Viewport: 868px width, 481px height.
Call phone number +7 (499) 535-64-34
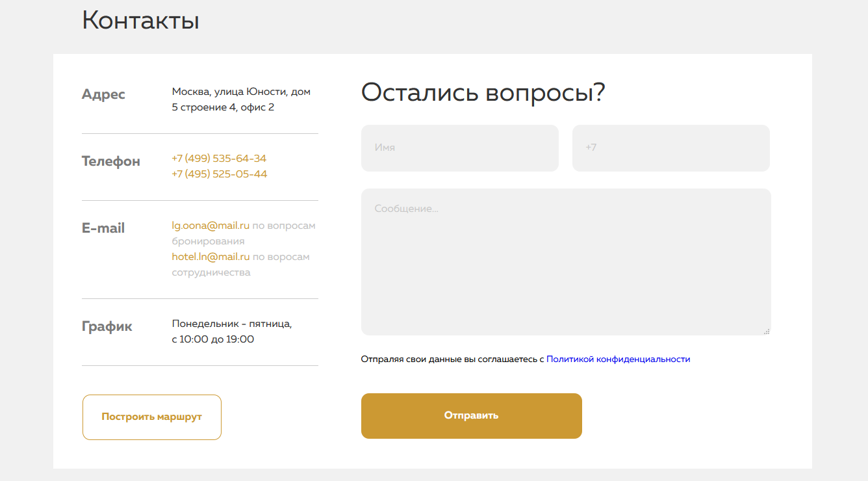click(219, 159)
